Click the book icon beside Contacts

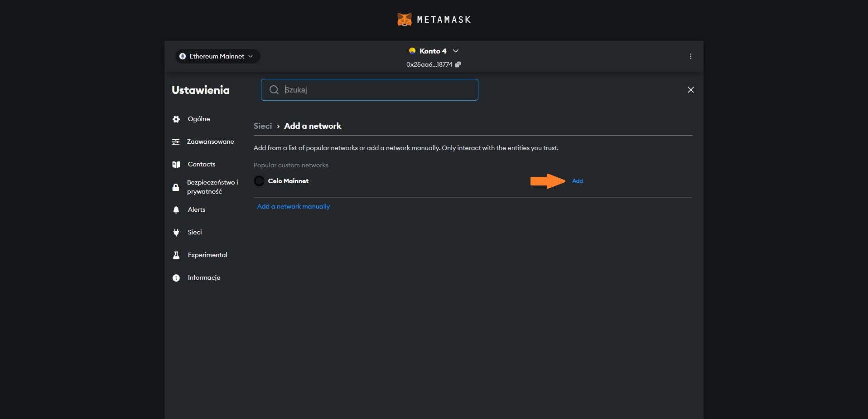176,165
